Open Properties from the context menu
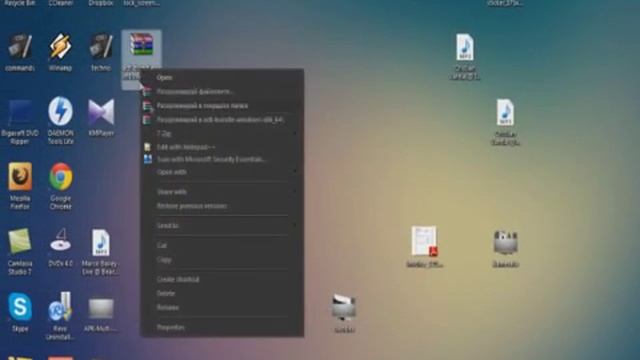 click(x=222, y=327)
